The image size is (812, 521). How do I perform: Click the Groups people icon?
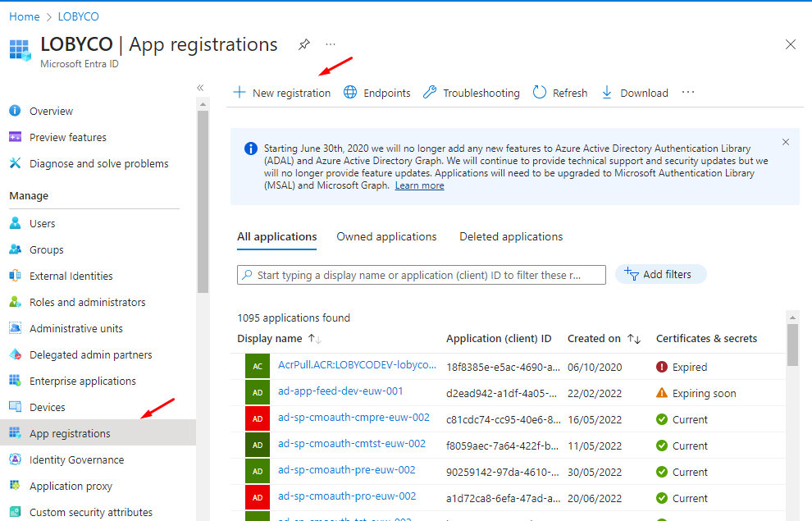tap(15, 249)
